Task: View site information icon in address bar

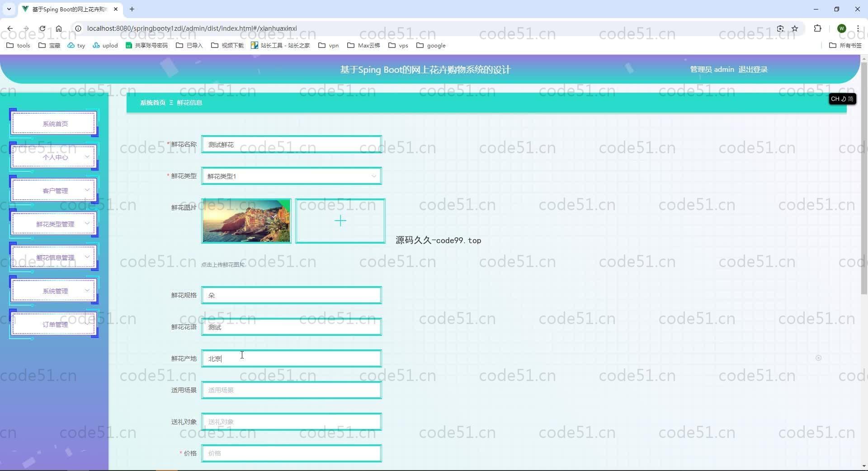Action: (78, 28)
